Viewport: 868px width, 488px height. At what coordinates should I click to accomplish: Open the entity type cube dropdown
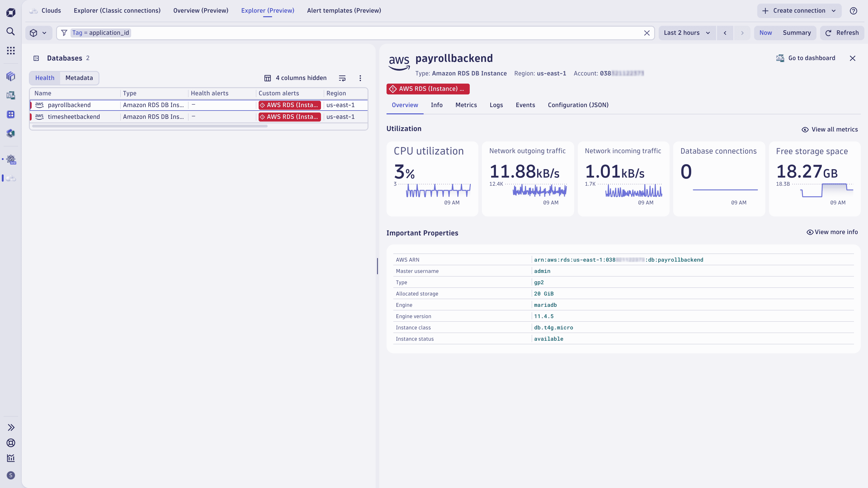pyautogui.click(x=38, y=33)
